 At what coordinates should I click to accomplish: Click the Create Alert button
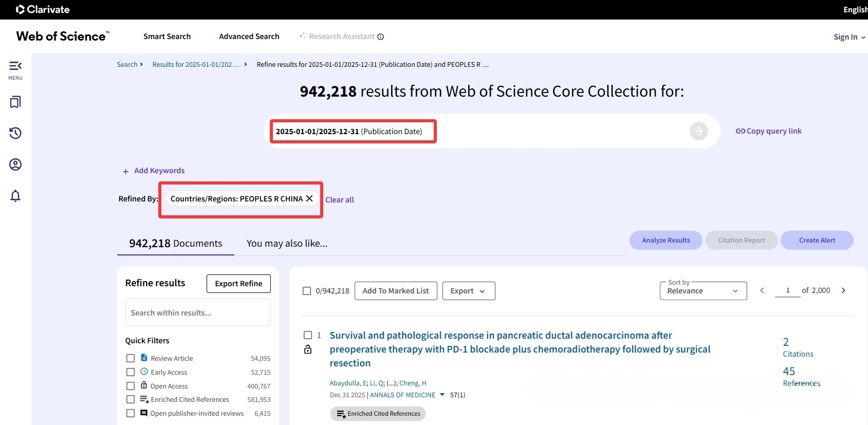click(817, 240)
